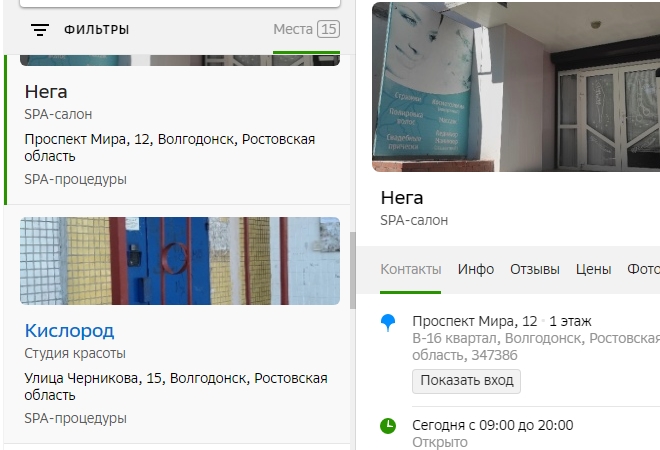Viewport: 660px width, 450px height.
Task: Select the Места tab
Action: coord(306,29)
